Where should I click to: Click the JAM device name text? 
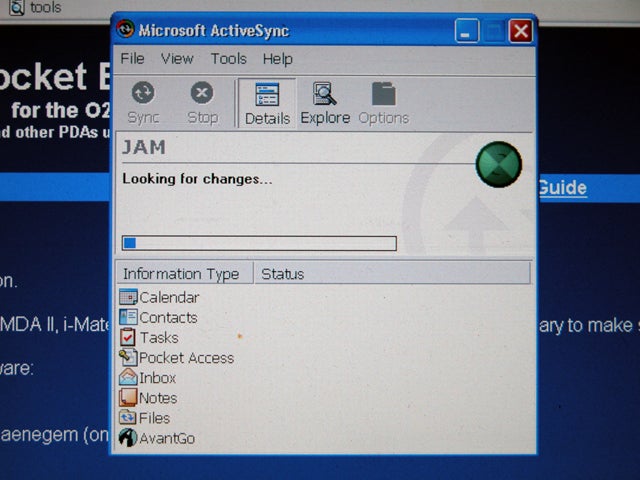[144, 147]
